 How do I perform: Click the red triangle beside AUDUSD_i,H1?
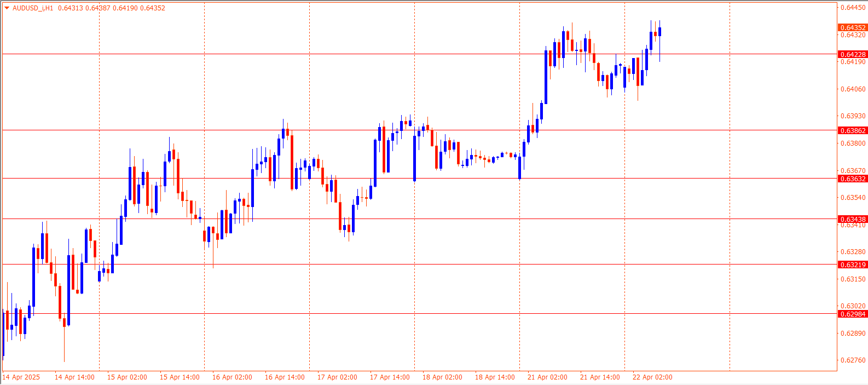7,8
